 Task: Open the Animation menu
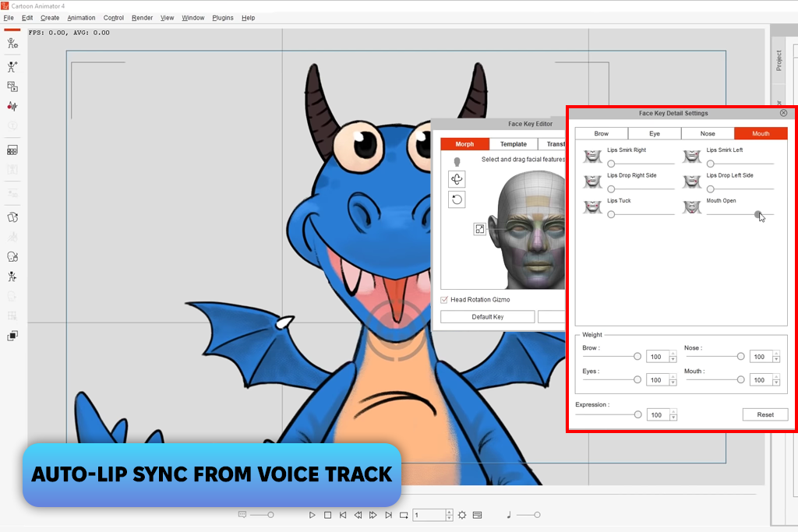pos(81,18)
